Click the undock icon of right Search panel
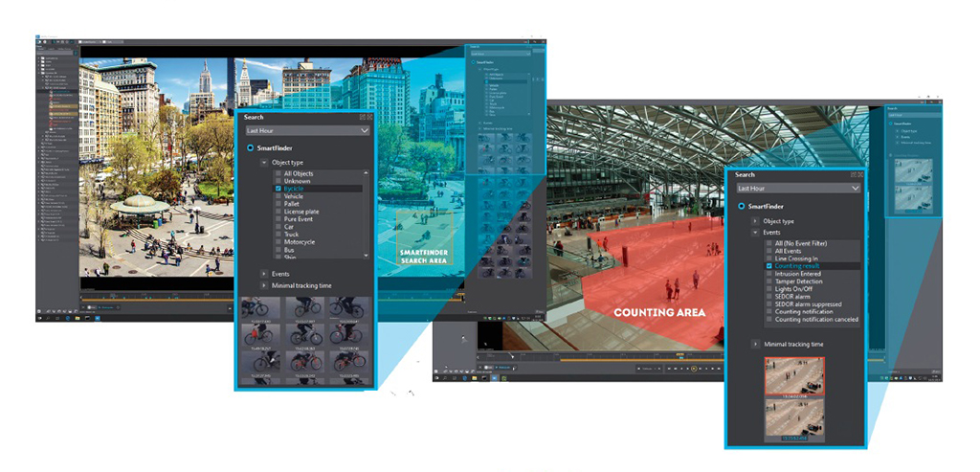Screen dimensions: 980x472 [852, 175]
